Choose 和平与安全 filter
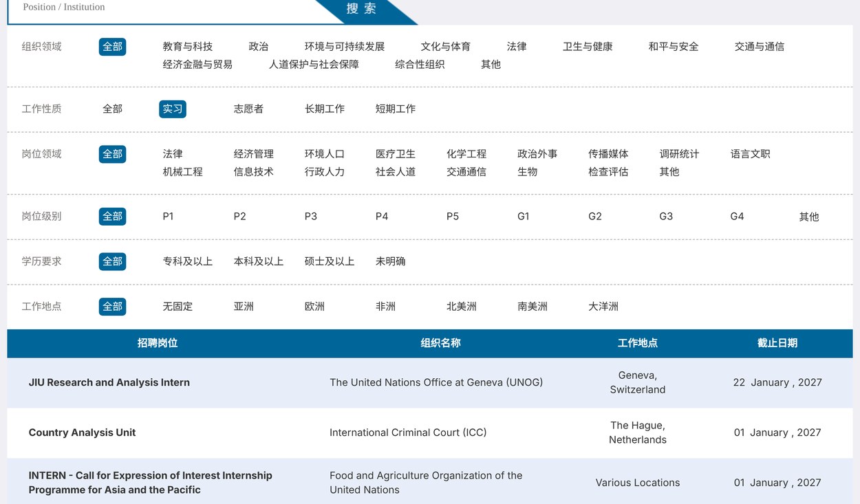The height and width of the screenshot is (504, 860). pos(674,47)
